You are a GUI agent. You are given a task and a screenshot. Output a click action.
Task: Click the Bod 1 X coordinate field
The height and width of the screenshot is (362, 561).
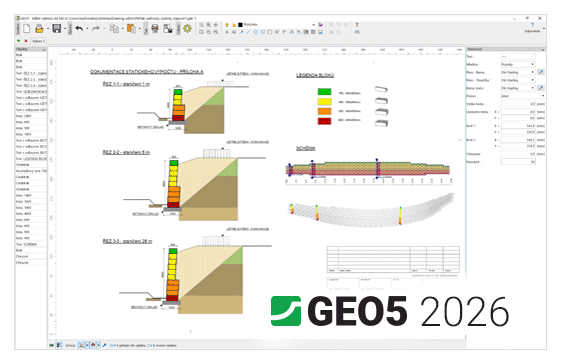coord(518,126)
